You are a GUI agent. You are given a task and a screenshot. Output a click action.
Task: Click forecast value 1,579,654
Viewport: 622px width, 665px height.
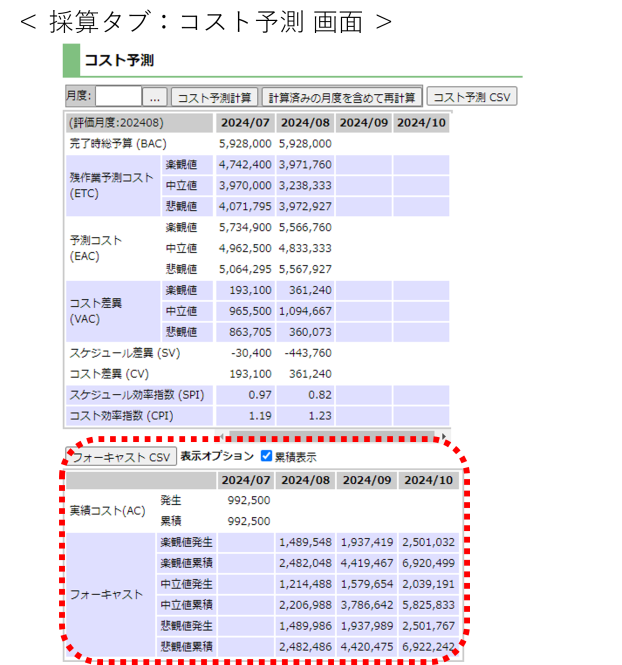click(x=367, y=584)
